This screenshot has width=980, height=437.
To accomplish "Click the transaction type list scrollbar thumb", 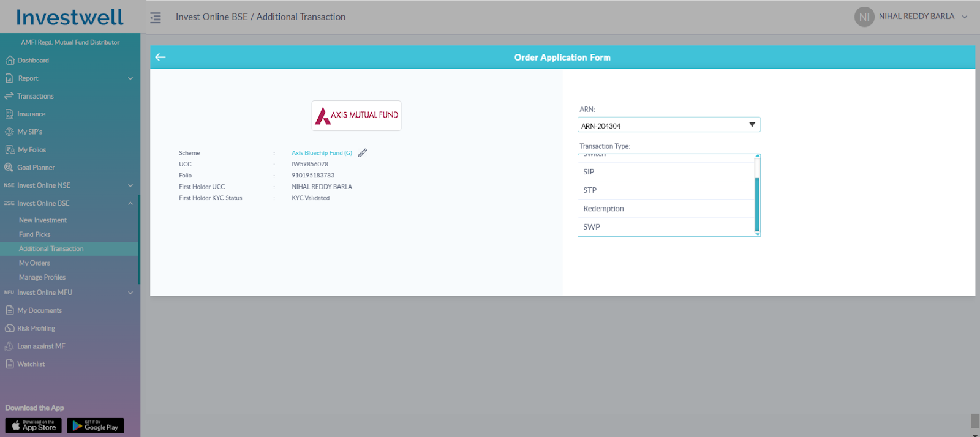I will coord(757,204).
